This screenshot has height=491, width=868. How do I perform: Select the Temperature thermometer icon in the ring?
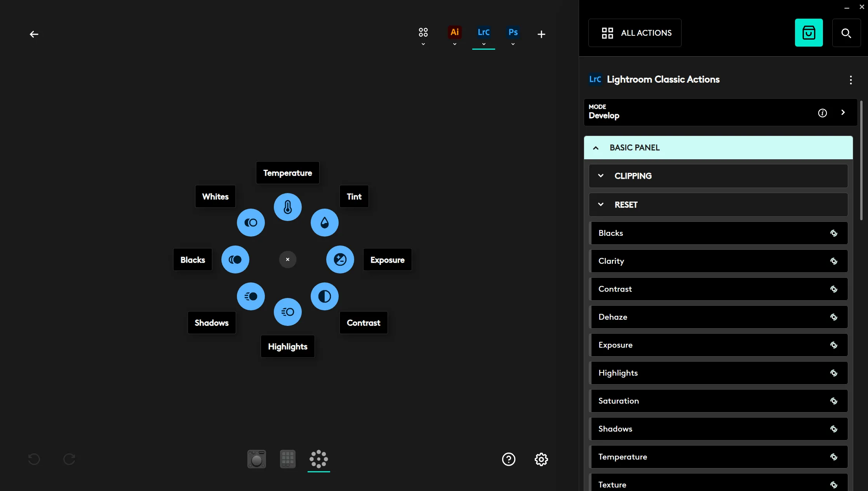287,207
